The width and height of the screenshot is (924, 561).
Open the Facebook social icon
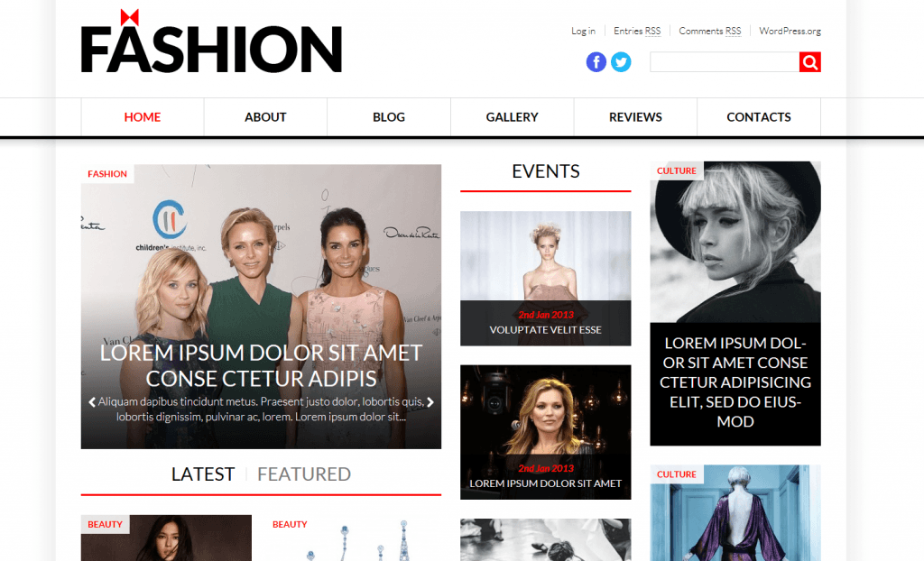[x=596, y=62]
